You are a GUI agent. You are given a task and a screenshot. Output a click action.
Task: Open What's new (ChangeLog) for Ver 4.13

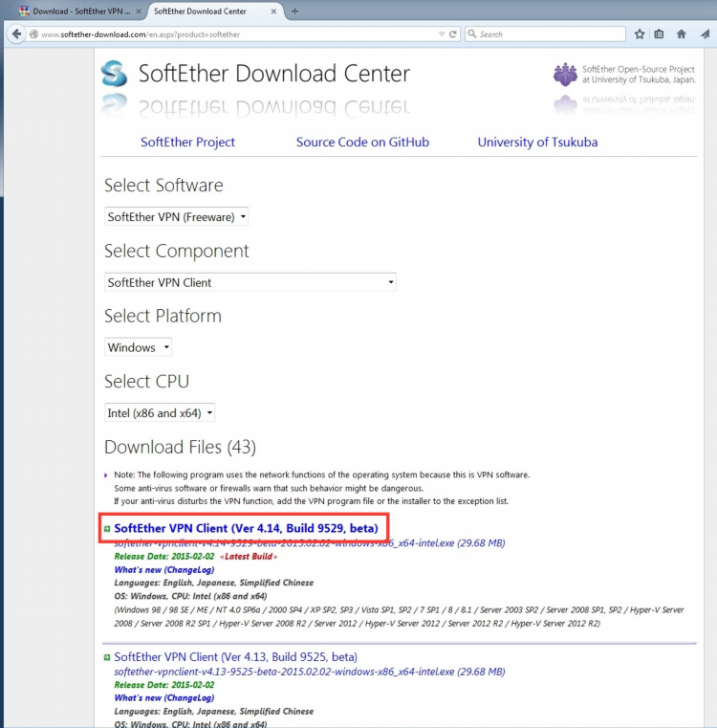[164, 697]
